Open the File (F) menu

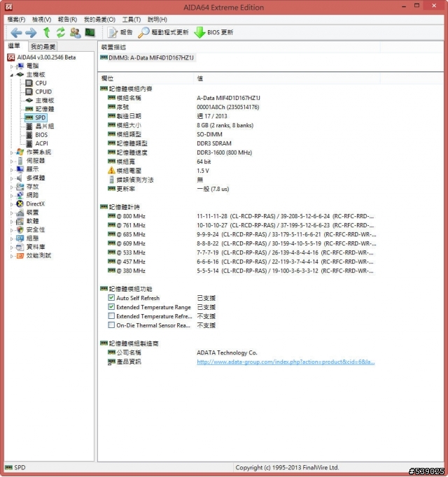point(16,20)
